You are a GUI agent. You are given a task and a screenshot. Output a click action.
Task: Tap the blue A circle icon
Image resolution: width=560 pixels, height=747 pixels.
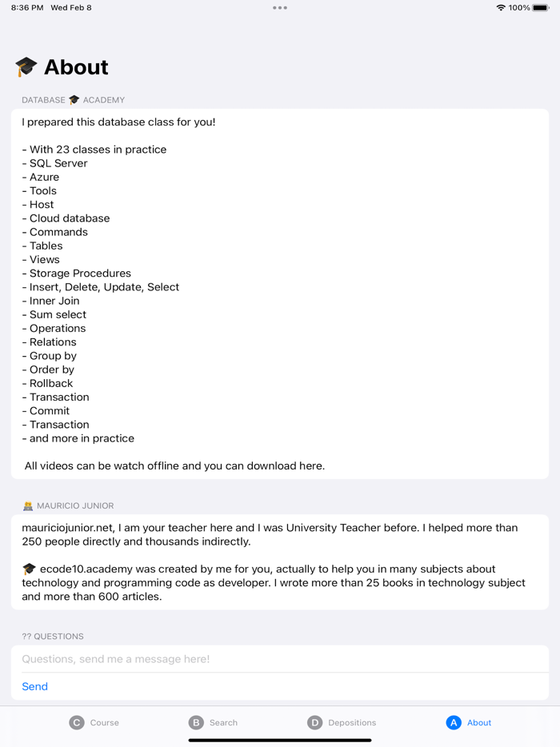(x=454, y=722)
